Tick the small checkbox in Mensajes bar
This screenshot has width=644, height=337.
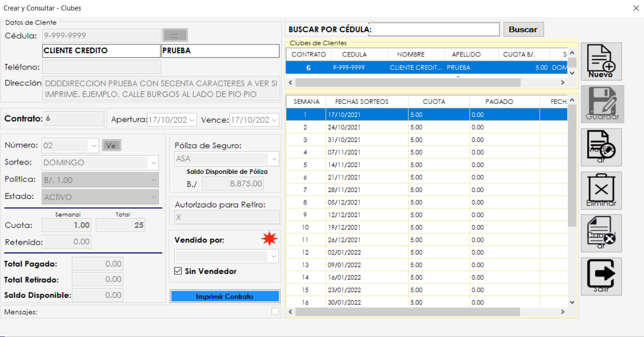[x=275, y=311]
